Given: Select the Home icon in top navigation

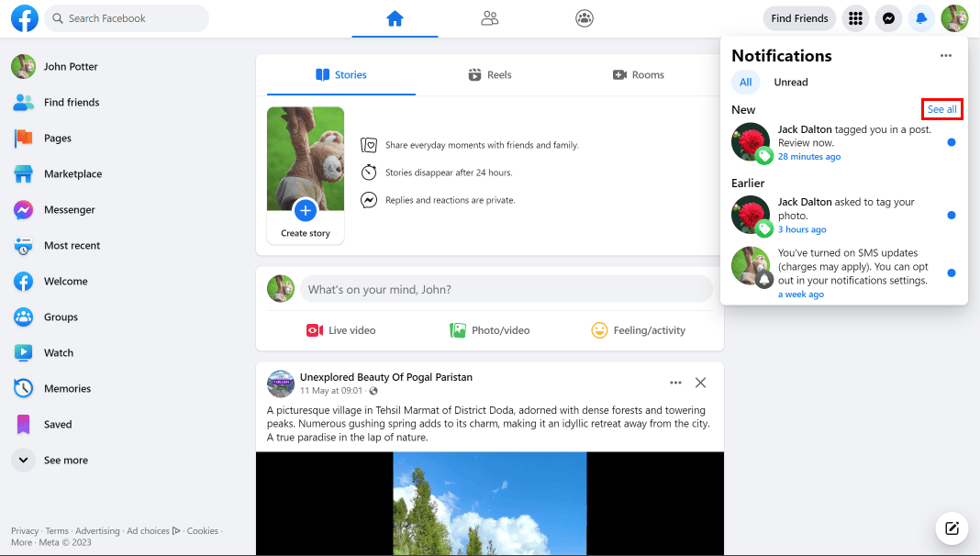Looking at the screenshot, I should (395, 18).
